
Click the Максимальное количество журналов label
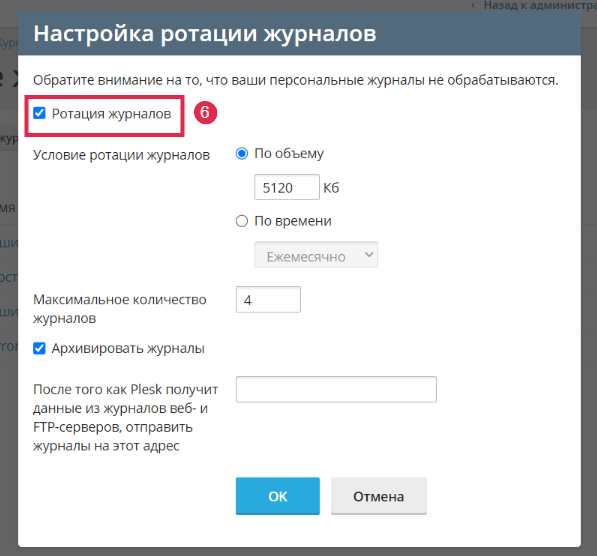pos(120,309)
